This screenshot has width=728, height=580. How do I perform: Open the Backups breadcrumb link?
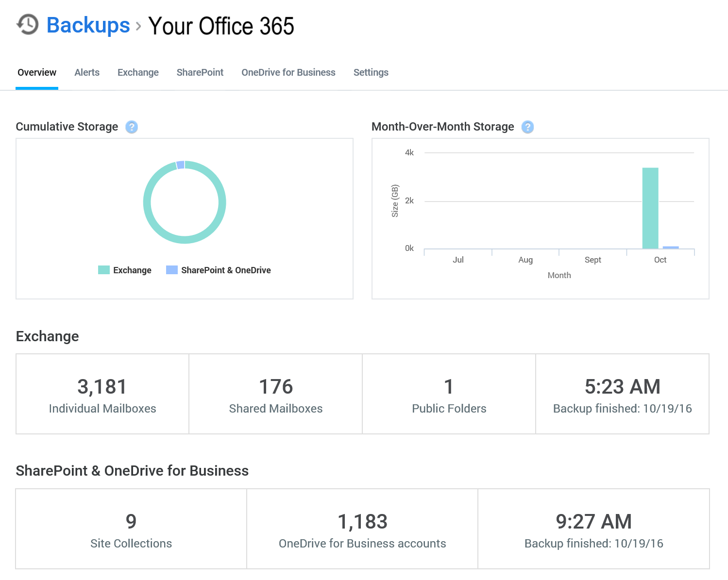(88, 25)
